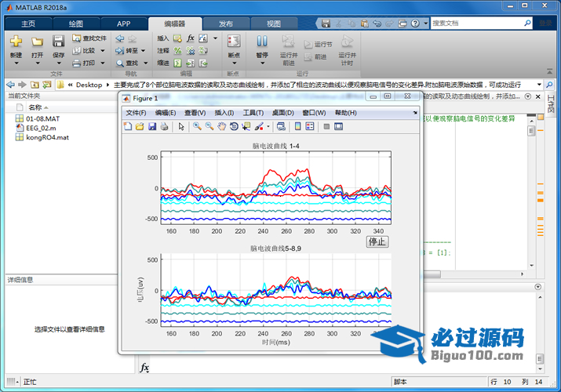Open Figure 1 工具(T) menu
Image resolution: width=561 pixels, height=392 pixels.
(253, 113)
